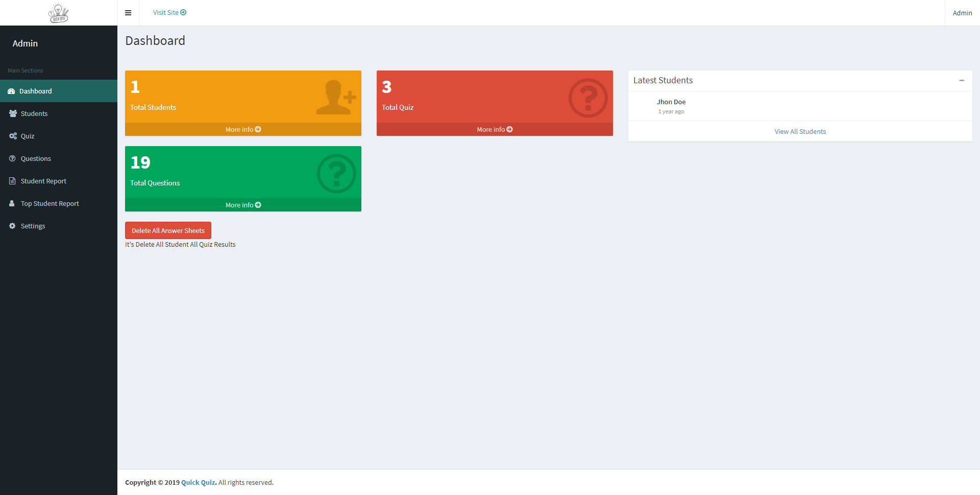Screen dimensions: 980x495
Task: Click the Settings gear icon in sidebar
Action: pos(12,226)
